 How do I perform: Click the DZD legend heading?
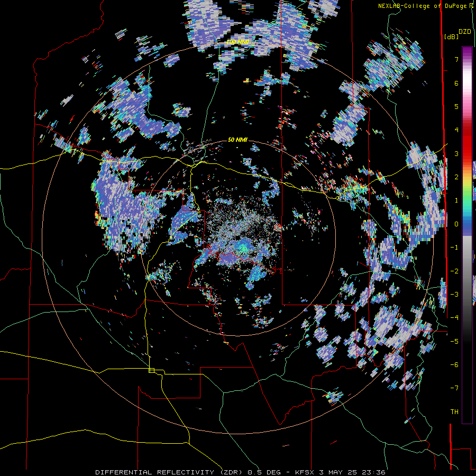(x=465, y=32)
